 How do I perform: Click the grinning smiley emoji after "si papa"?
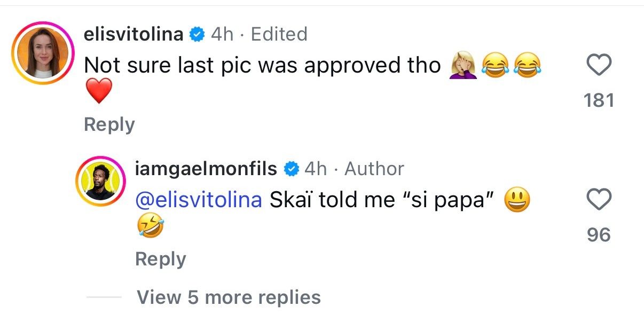(517, 201)
